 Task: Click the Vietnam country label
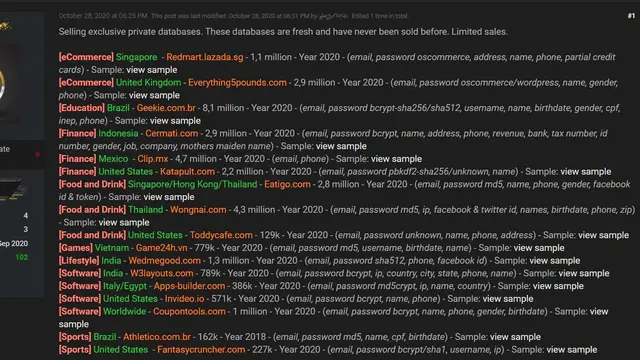click(x=112, y=248)
